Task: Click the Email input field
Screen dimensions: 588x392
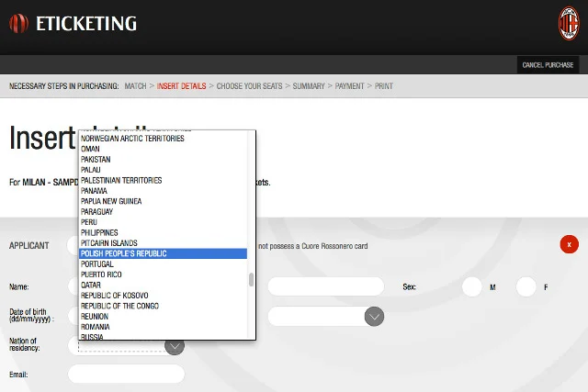Action: (127, 374)
